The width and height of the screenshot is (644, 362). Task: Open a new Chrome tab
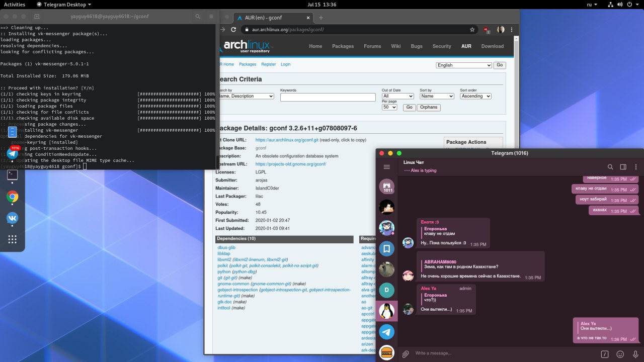(321, 18)
